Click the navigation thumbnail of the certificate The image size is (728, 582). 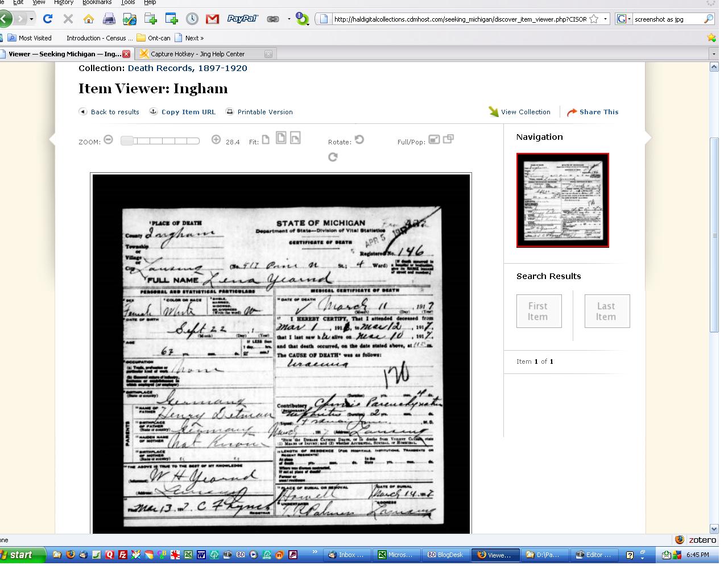[x=562, y=200]
